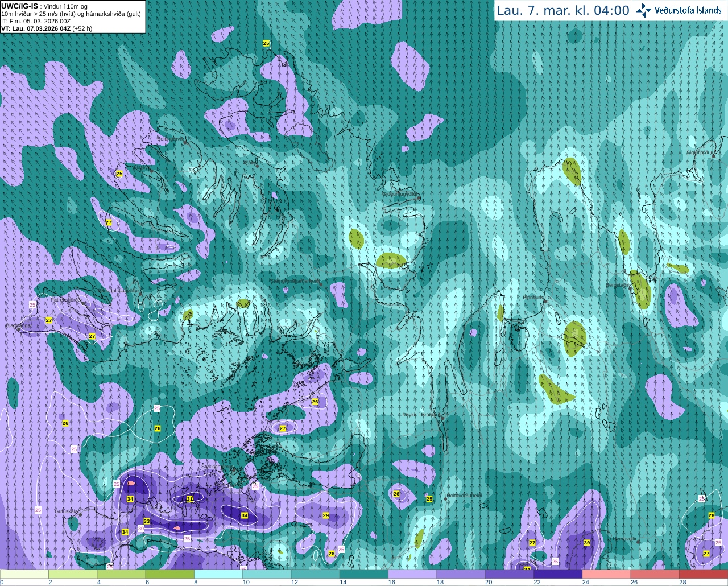Click the yellow 25 label beside Flateyri
This screenshot has width=728, height=586.
(x=119, y=174)
